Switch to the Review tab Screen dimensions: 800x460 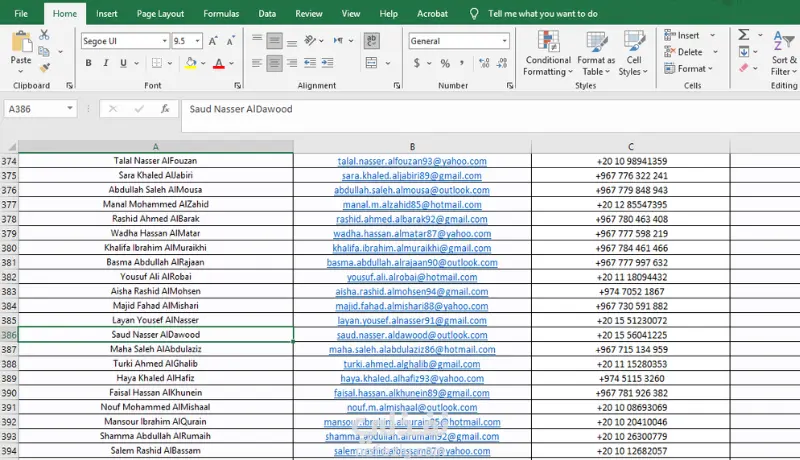[309, 14]
